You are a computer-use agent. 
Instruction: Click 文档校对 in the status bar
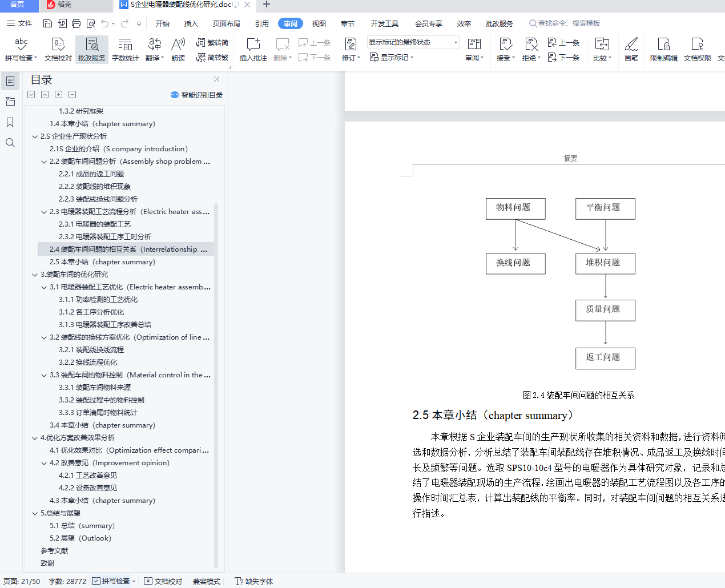(x=163, y=581)
